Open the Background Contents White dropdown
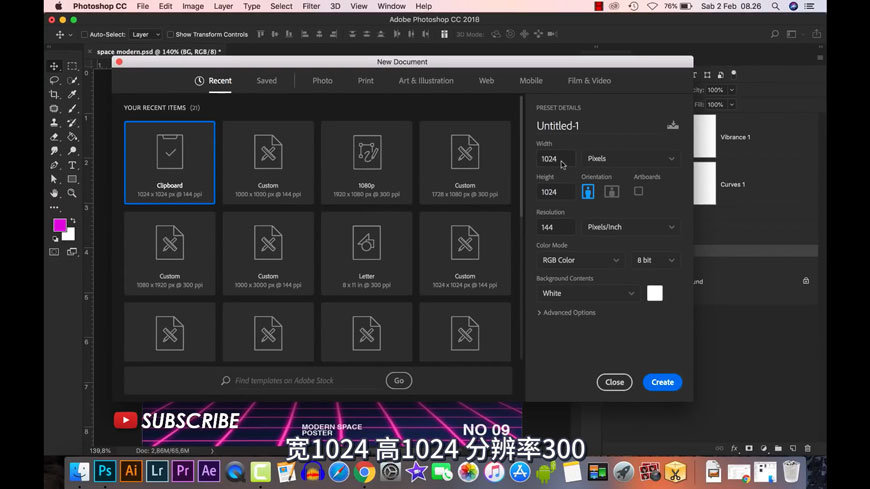 tap(588, 293)
